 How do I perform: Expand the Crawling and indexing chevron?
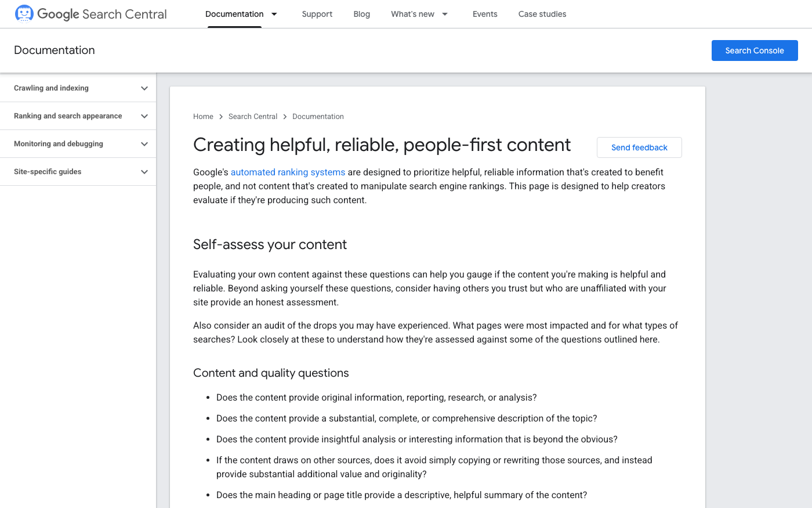(x=144, y=88)
